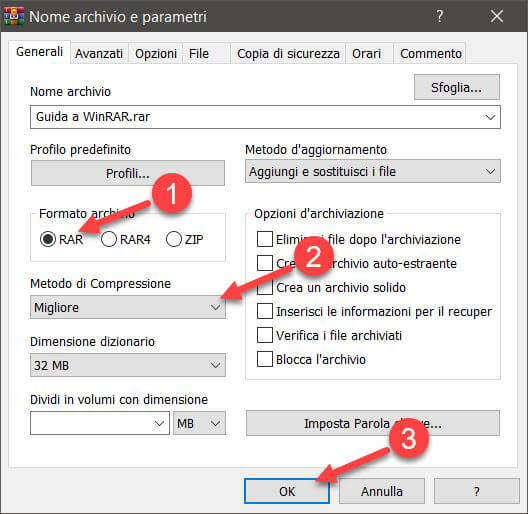This screenshot has width=528, height=514.
Task: Confirm with the OK button
Action: [x=287, y=491]
